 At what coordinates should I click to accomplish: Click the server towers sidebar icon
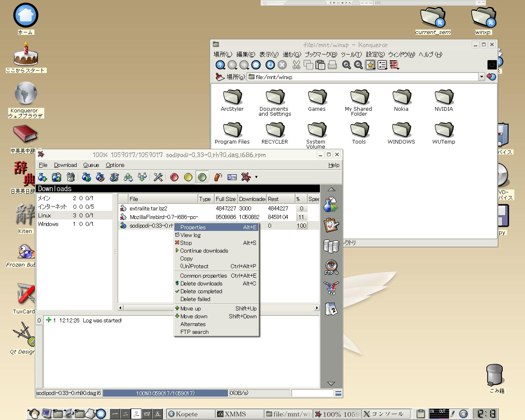point(331,246)
